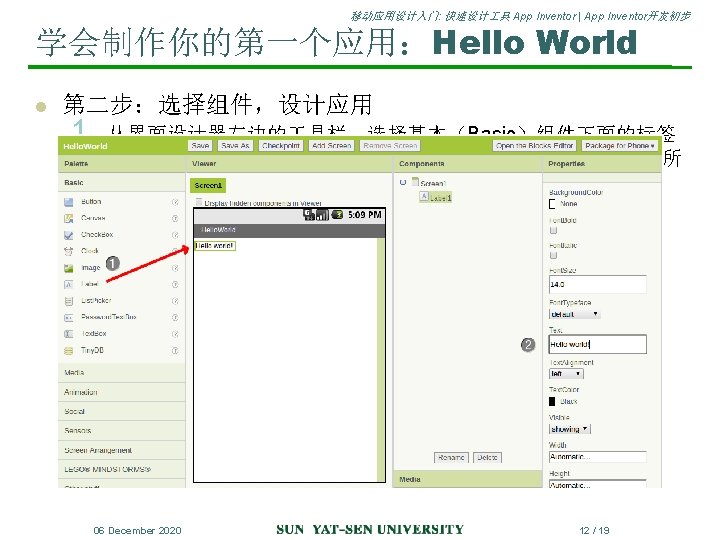The image size is (720, 540).
Task: Open help for Button component
Action: pyautogui.click(x=175, y=202)
